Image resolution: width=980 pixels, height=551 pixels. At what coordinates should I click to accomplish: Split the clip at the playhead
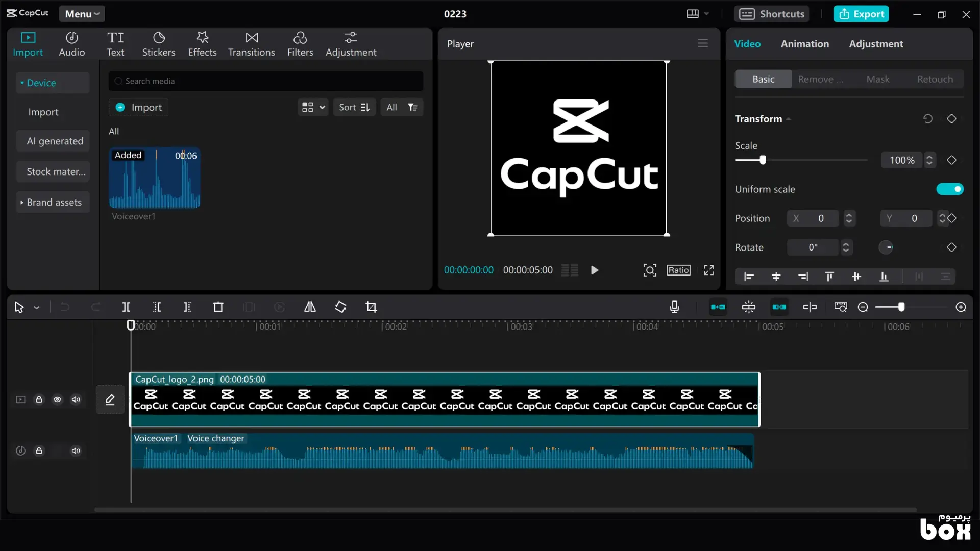point(126,307)
